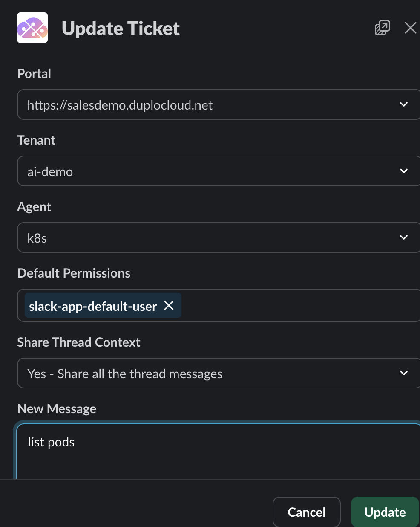
Task: Click empty space in Default Permissions field
Action: [x=298, y=305]
